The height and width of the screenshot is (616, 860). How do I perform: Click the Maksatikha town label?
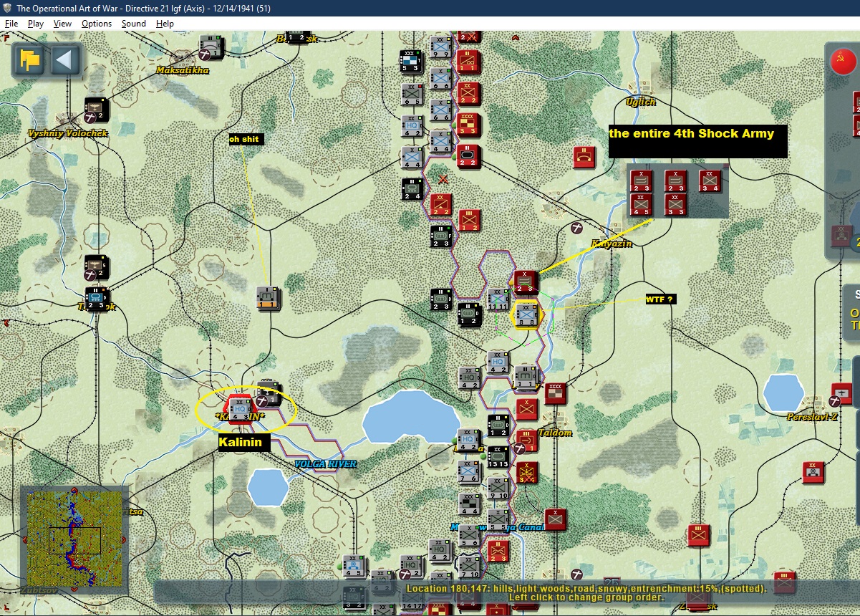183,70
